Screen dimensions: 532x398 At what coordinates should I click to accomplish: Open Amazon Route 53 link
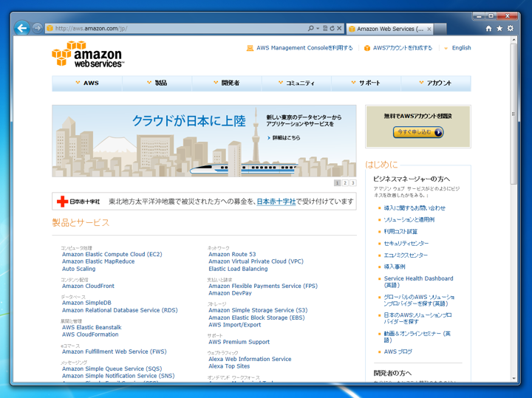233,254
